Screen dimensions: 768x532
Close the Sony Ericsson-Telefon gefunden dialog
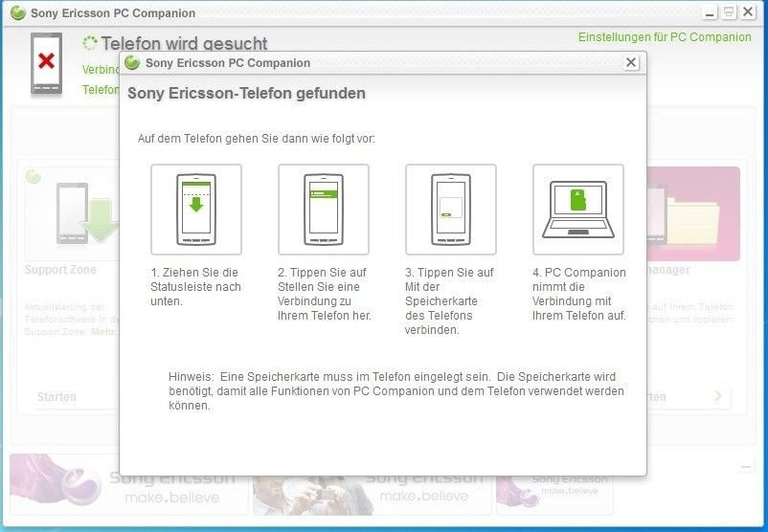[x=631, y=62]
